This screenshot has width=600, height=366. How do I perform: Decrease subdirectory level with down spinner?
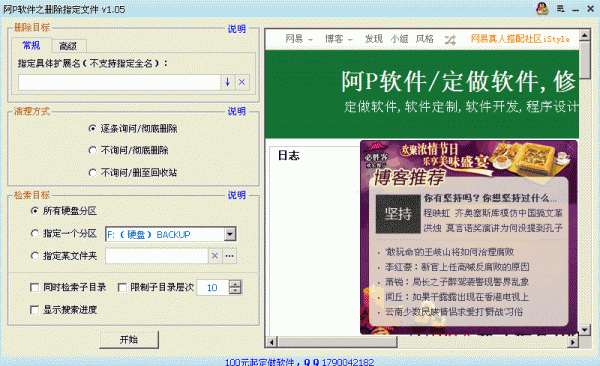[235, 291]
